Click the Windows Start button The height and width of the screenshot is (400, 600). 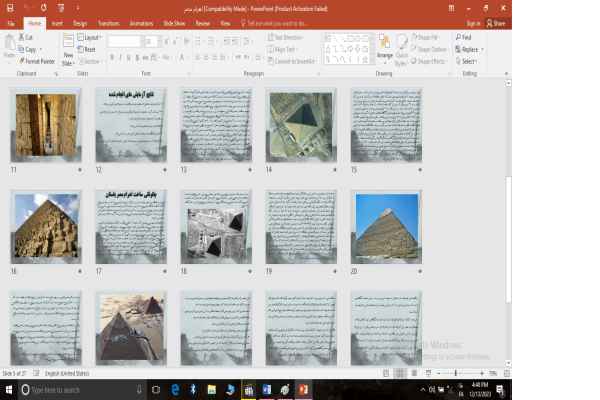click(x=10, y=389)
